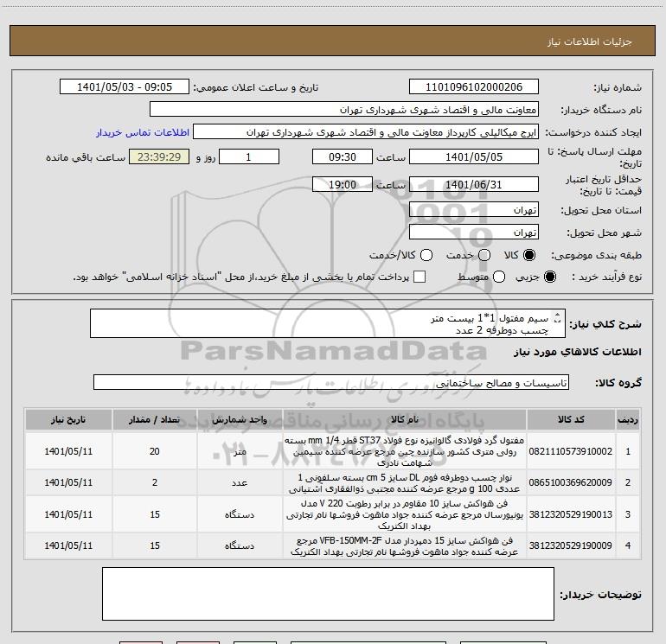
Task: Select the متوسط purchase type radio
Action: pos(499,277)
